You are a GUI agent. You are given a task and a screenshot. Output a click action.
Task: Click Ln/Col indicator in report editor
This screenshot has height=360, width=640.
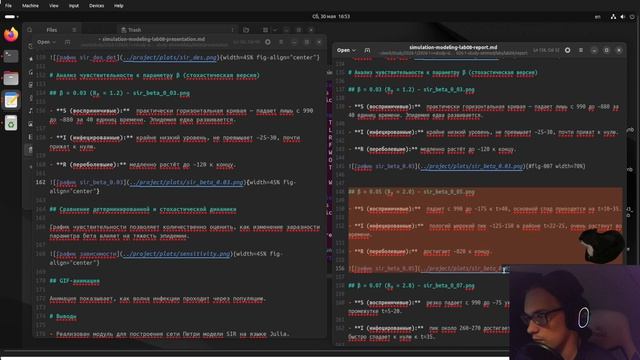pos(546,50)
